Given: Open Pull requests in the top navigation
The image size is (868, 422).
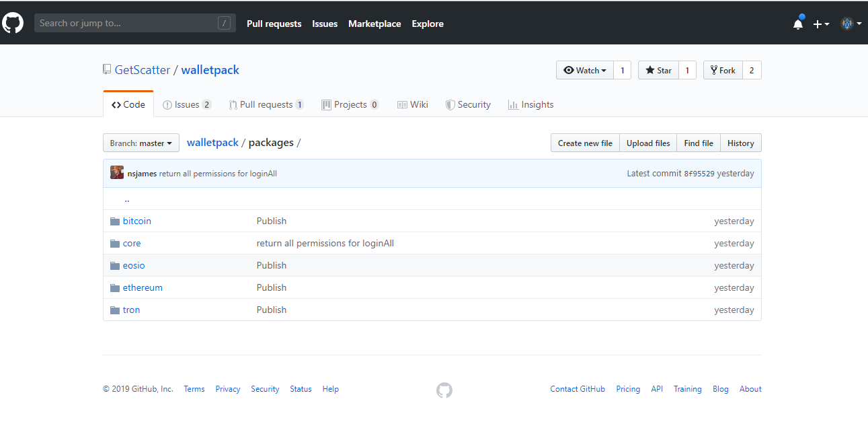Looking at the screenshot, I should [x=274, y=24].
